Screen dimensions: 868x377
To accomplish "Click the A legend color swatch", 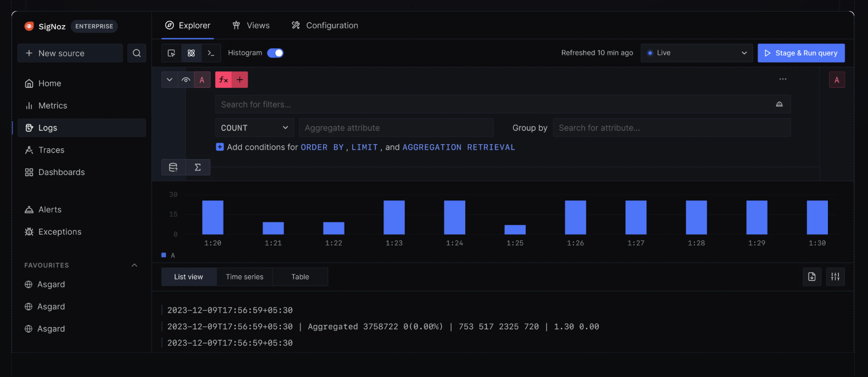I will (164, 255).
